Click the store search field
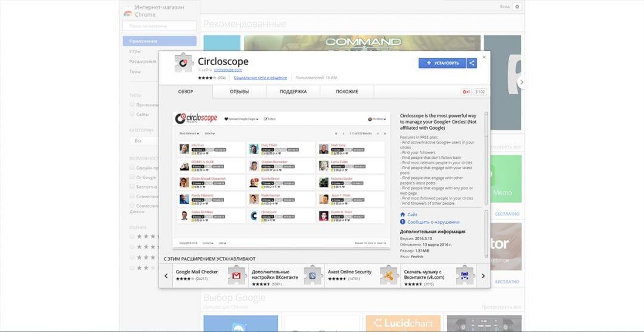Screen dimensions: 644x332 [159, 26]
